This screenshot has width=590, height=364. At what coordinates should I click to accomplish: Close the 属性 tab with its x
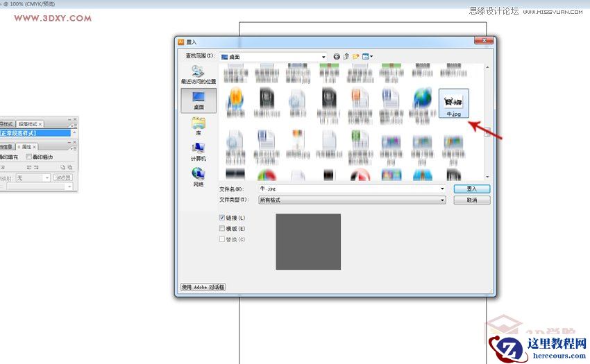click(x=34, y=147)
